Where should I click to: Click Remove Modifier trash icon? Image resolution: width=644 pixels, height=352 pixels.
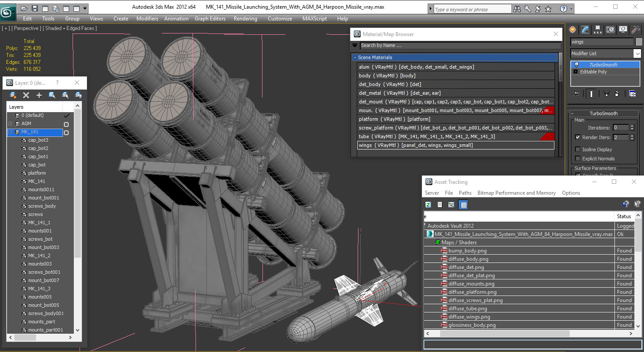(617, 93)
